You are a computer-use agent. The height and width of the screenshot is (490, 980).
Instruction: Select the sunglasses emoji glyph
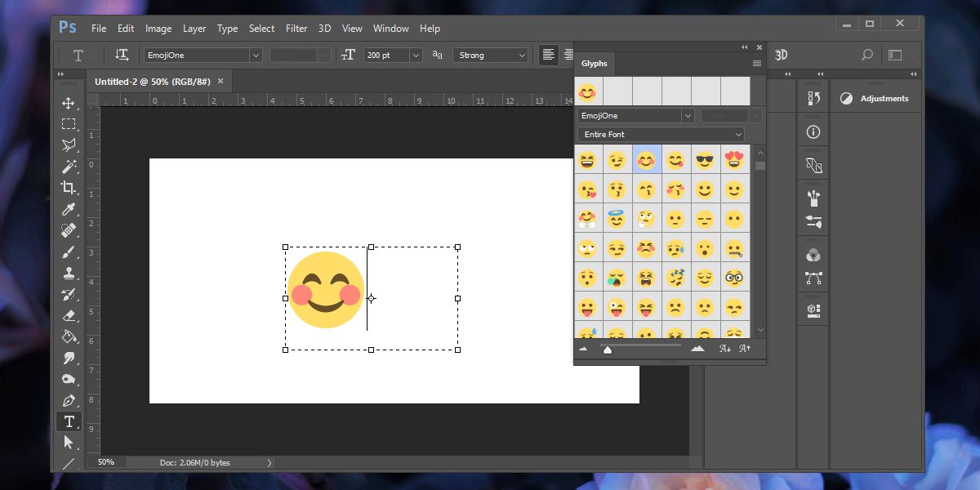[x=706, y=160]
